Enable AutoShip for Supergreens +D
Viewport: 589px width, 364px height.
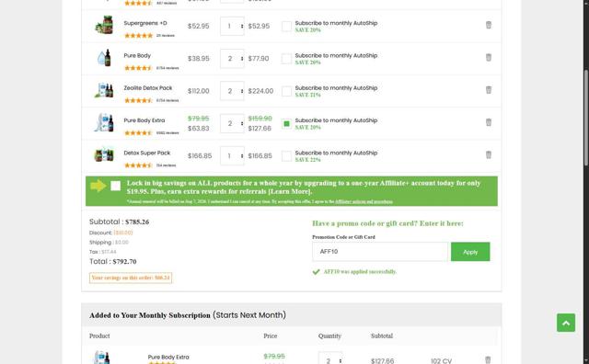click(x=286, y=27)
